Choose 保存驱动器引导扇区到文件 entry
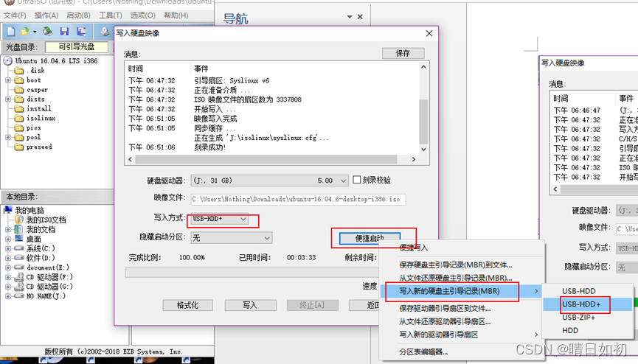 click(462, 308)
